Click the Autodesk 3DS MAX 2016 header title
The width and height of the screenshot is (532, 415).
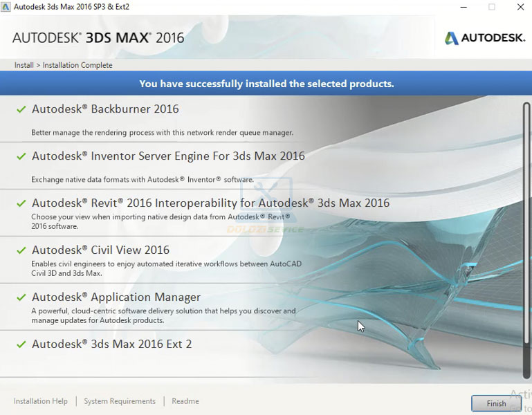click(x=98, y=38)
